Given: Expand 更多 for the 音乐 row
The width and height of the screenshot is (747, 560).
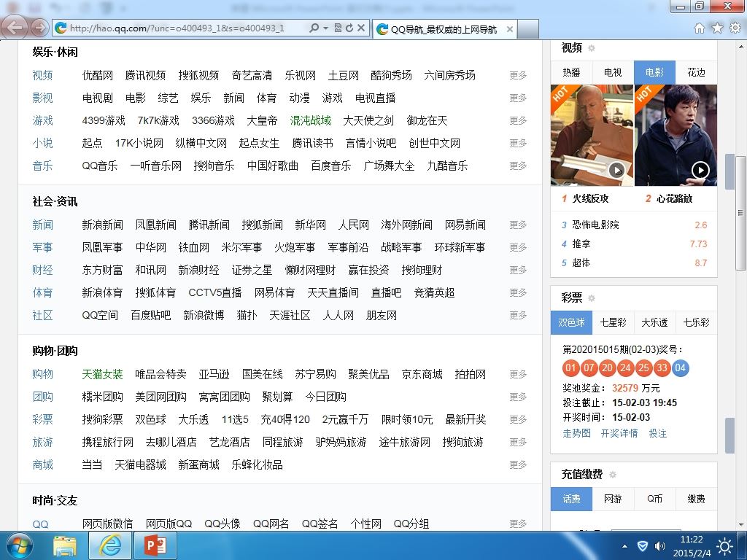Looking at the screenshot, I should pyautogui.click(x=518, y=166).
